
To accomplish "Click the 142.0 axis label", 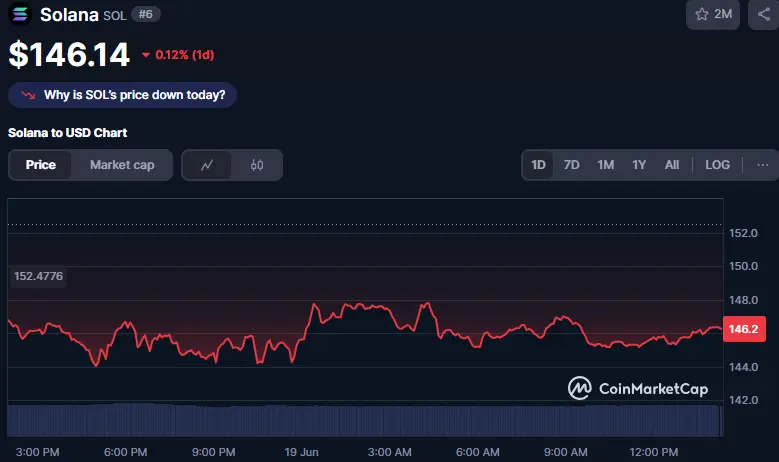I will click(743, 400).
